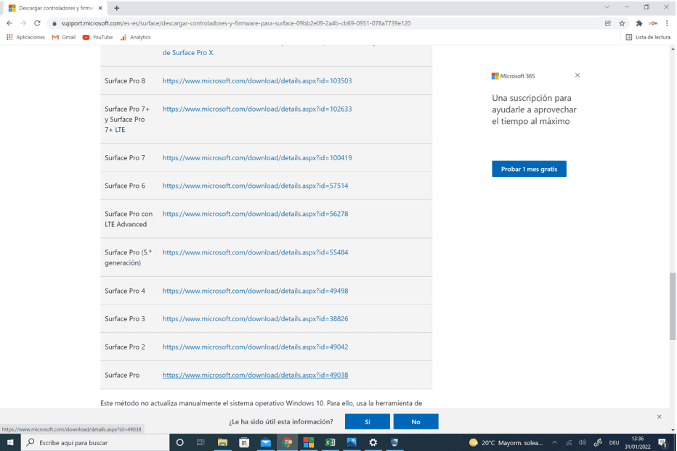The width and height of the screenshot is (677, 451).
Task: Open the YouTube bookmark
Action: (x=97, y=37)
